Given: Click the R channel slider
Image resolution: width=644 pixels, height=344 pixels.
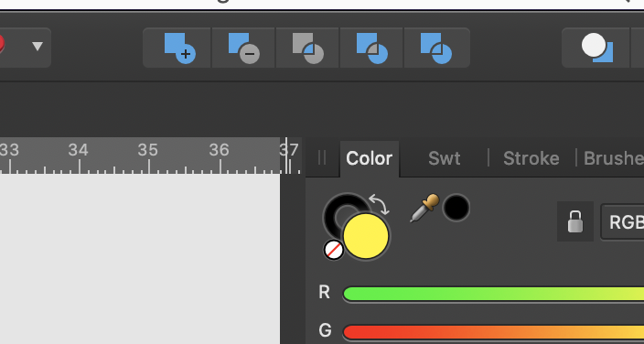Looking at the screenshot, I should point(493,294).
